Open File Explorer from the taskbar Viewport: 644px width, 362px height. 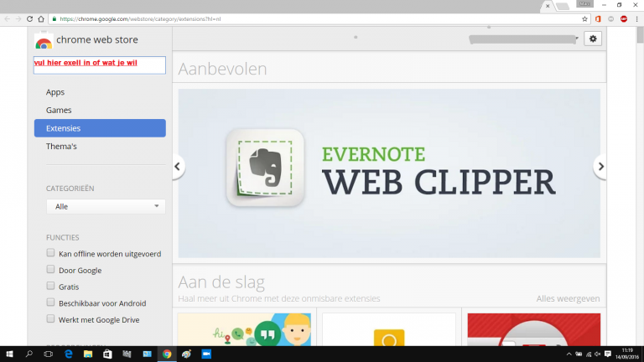pyautogui.click(x=88, y=354)
